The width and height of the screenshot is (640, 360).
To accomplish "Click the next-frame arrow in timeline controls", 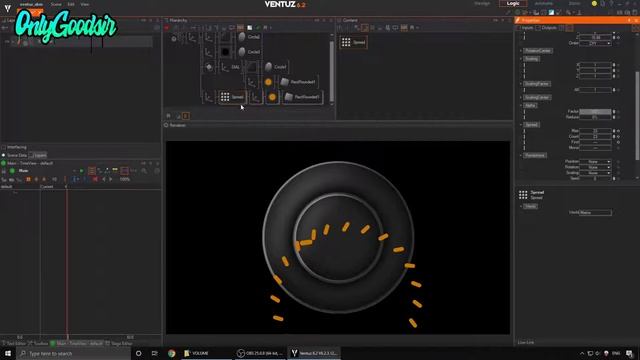I will pos(110,179).
